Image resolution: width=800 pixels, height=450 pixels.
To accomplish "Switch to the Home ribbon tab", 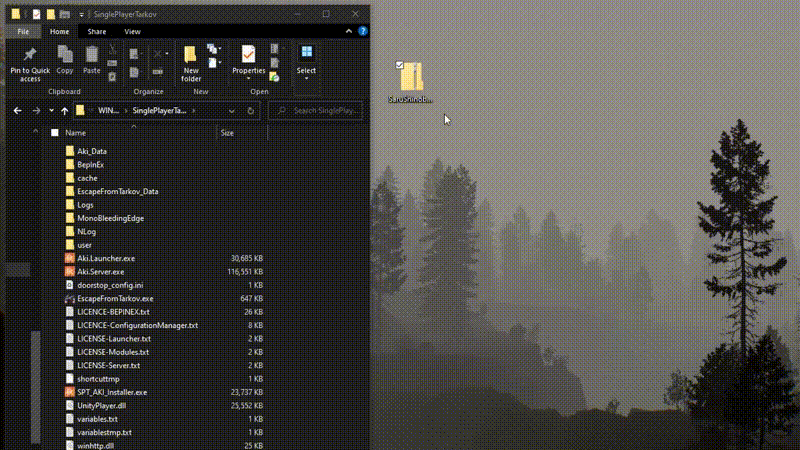I will click(59, 32).
